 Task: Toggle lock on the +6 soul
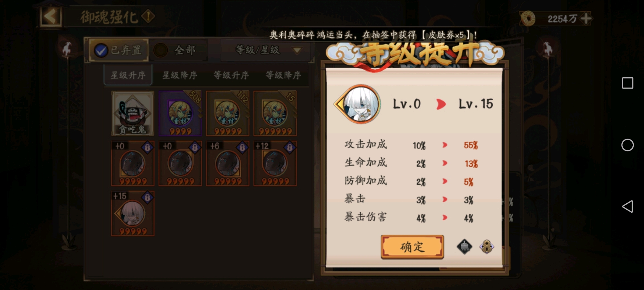click(x=242, y=147)
